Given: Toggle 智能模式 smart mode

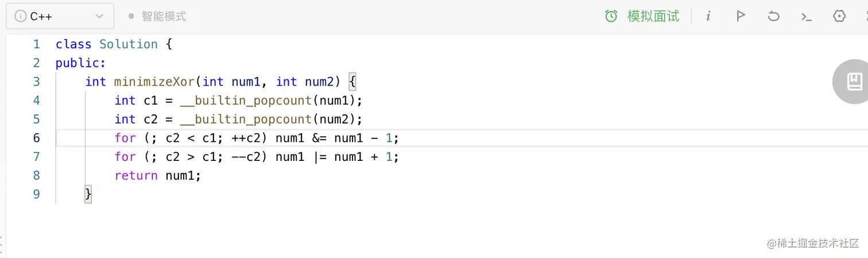Looking at the screenshot, I should pos(164,17).
